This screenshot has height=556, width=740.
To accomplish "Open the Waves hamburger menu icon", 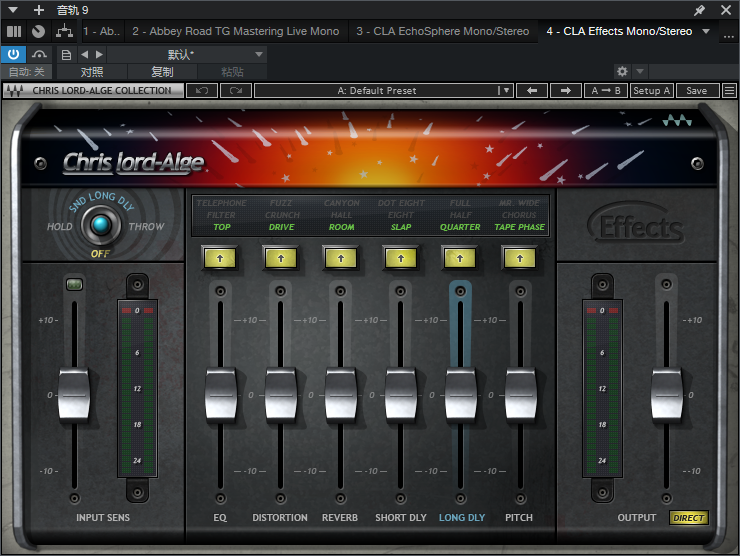I will 729,91.
